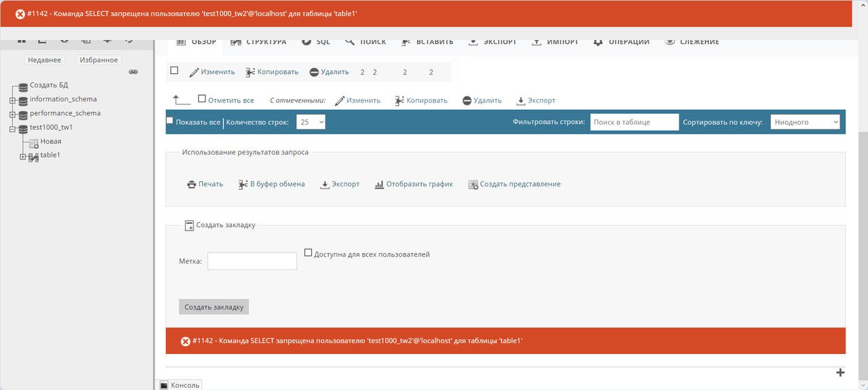Enable the 'Показать все' checkbox
868x390 pixels.
[170, 121]
